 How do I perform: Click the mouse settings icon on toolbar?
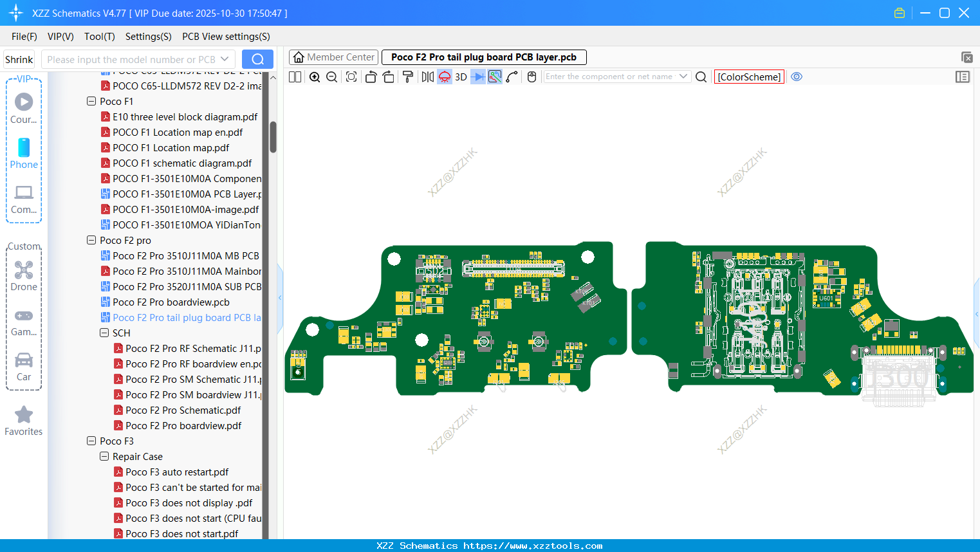point(531,77)
